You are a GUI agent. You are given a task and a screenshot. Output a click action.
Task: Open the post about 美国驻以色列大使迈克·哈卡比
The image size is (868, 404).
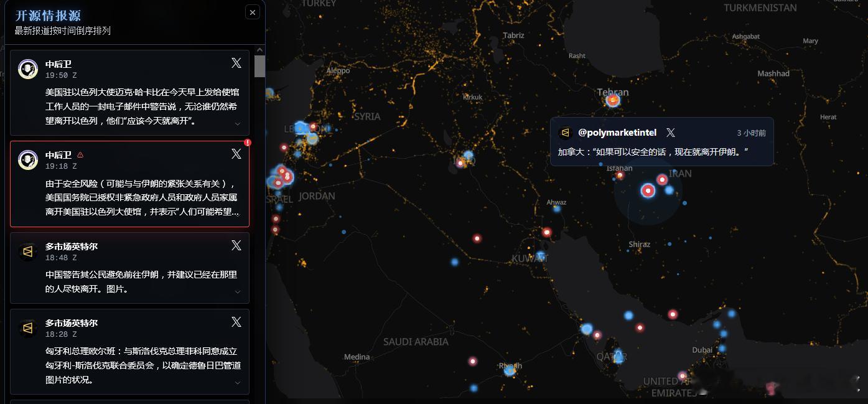tap(129, 93)
